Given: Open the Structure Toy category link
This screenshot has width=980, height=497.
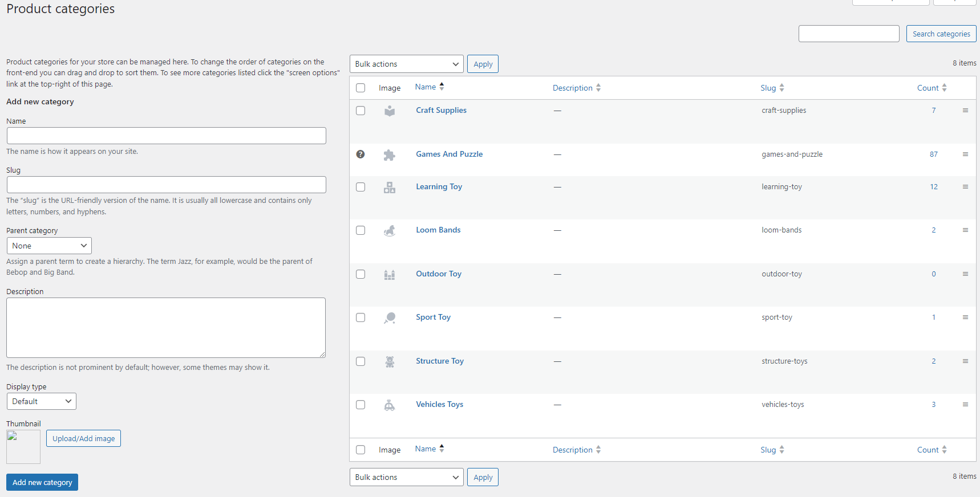Looking at the screenshot, I should point(440,361).
